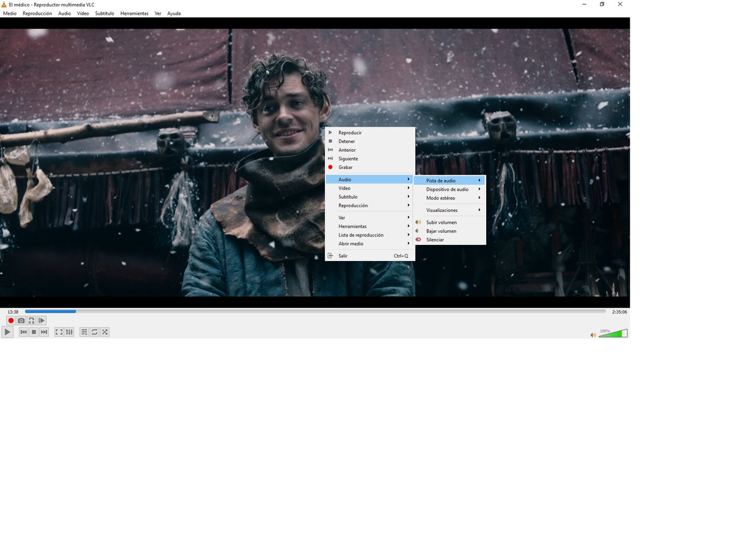The image size is (756, 558).
Task: Open the Ver menu in the menu bar
Action: coord(158,14)
